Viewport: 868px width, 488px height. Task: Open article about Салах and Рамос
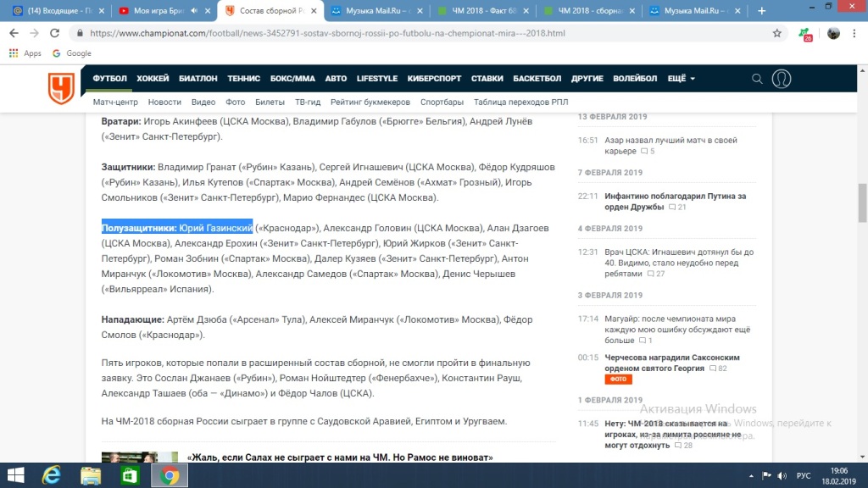[x=340, y=457]
